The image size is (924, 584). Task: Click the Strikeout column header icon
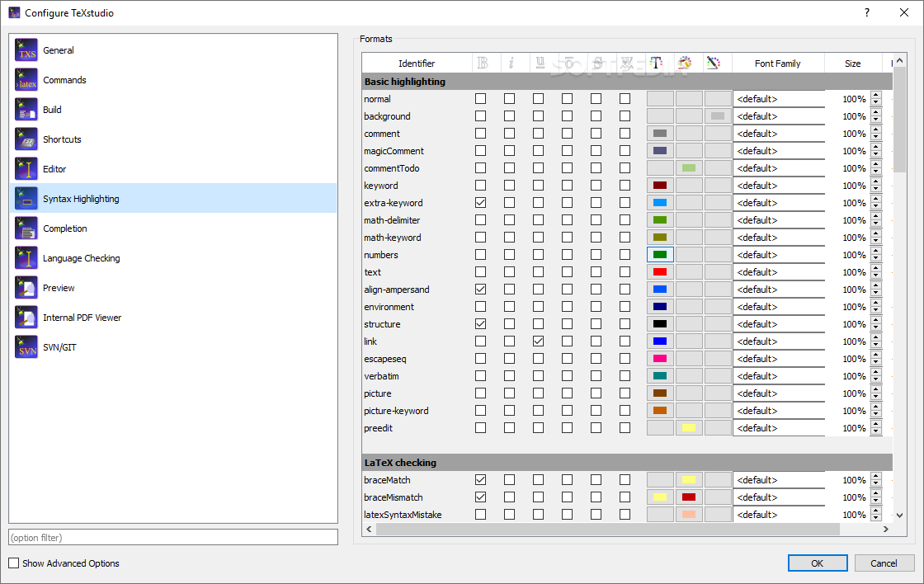[597, 63]
